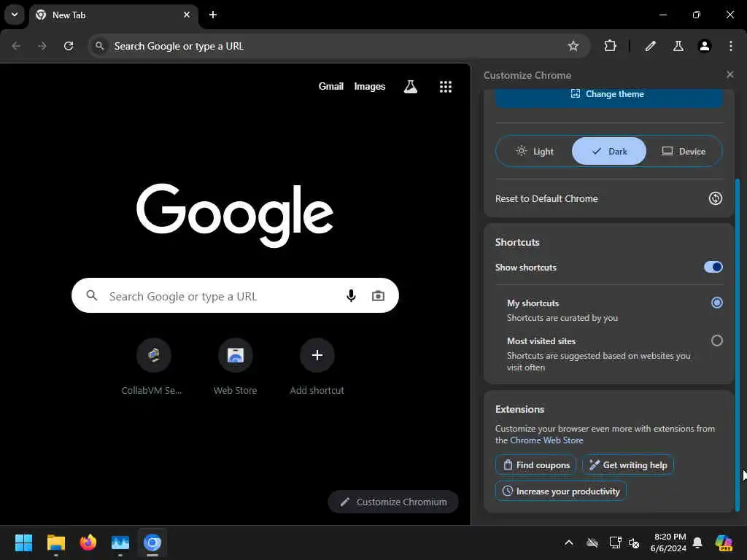The height and width of the screenshot is (560, 747).
Task: Select the New Tab tab
Action: (x=113, y=15)
